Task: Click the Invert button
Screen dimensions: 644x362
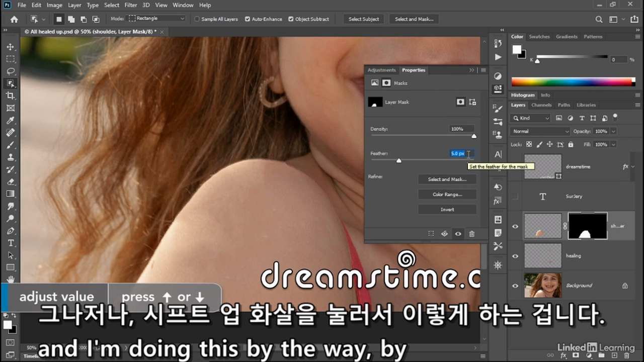Action: (447, 210)
